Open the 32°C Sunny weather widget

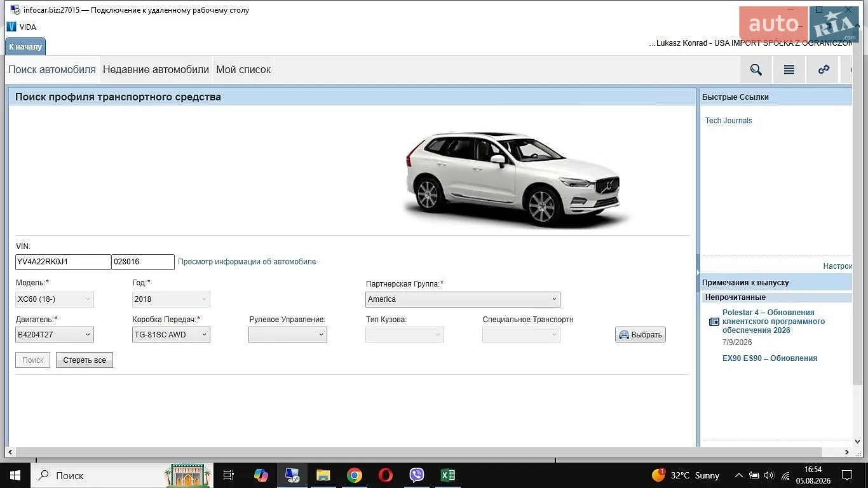[686, 475]
